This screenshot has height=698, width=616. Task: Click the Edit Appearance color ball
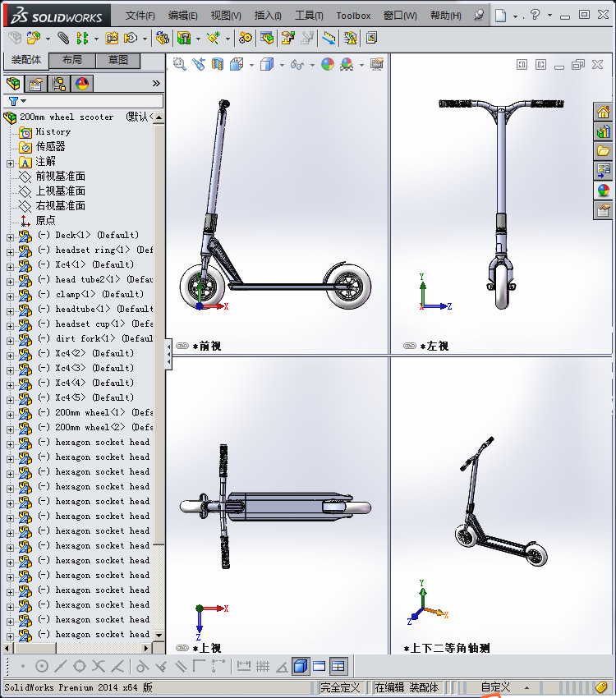328,64
